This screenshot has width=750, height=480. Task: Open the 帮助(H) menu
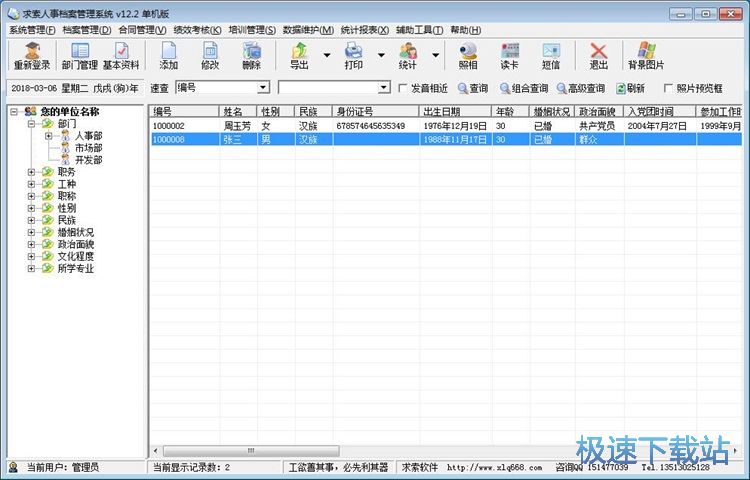coord(466,30)
